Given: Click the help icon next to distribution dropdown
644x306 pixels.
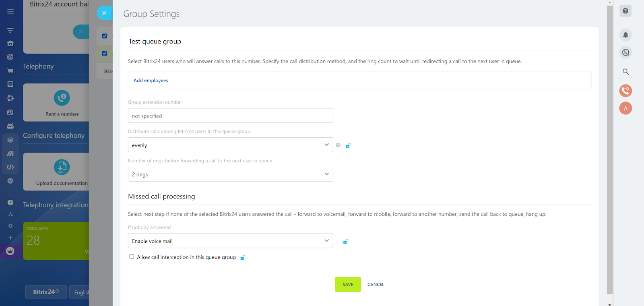Looking at the screenshot, I should [x=338, y=145].
